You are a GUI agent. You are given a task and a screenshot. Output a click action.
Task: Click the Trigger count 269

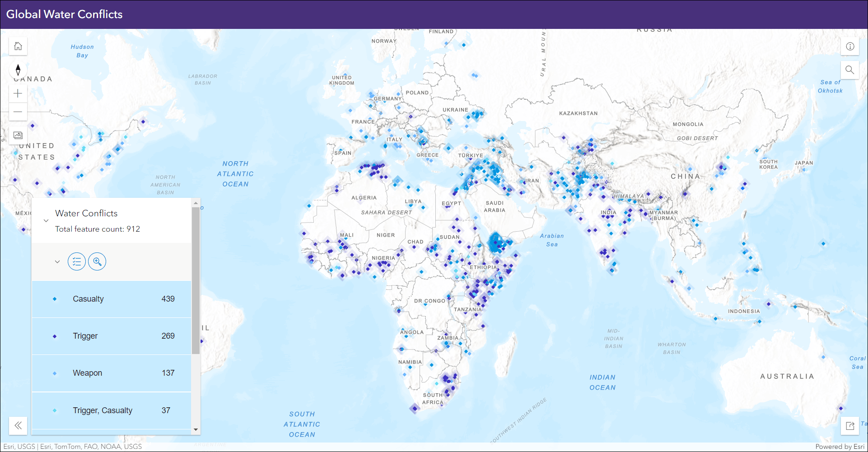coord(168,336)
